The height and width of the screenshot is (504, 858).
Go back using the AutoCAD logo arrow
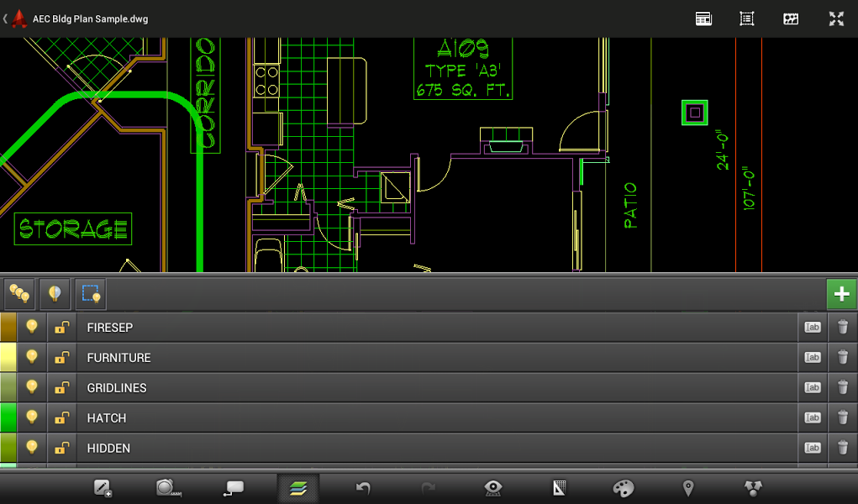pyautogui.click(x=15, y=18)
